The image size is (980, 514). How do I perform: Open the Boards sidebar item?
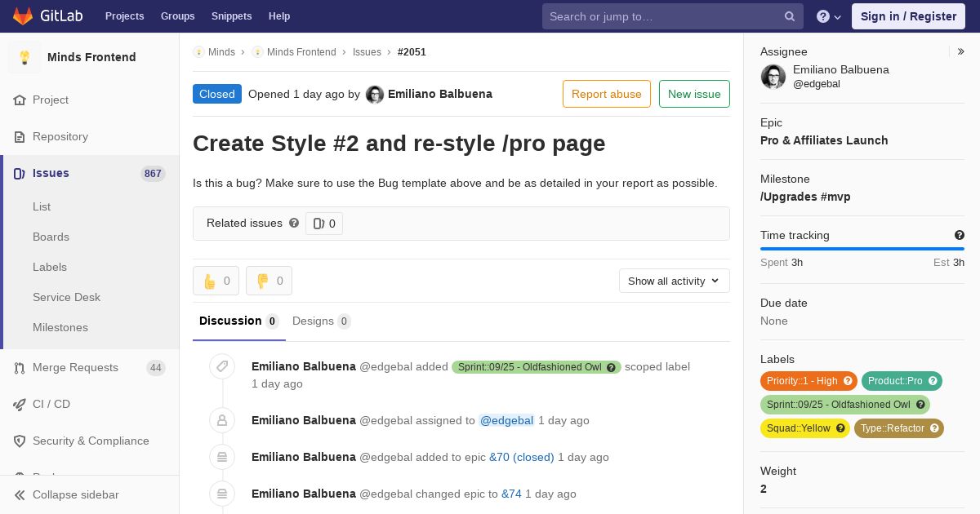(x=51, y=237)
